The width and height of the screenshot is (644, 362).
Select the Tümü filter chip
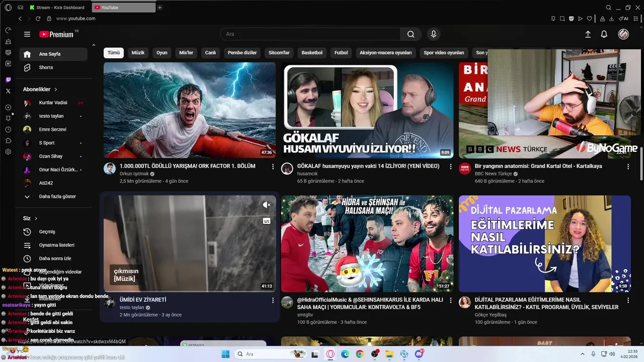click(x=114, y=53)
